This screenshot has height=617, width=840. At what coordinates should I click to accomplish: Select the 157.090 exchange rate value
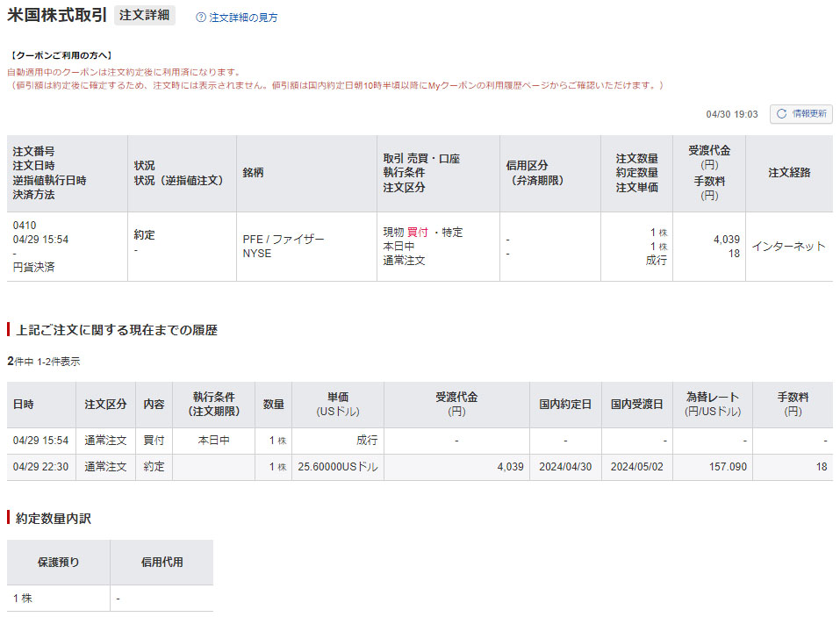728,467
